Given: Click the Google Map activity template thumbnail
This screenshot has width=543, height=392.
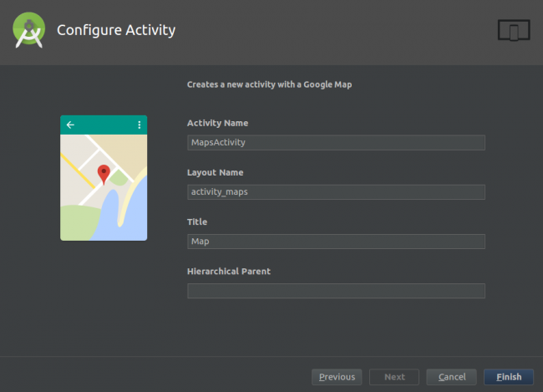Looking at the screenshot, I should click(x=104, y=178).
